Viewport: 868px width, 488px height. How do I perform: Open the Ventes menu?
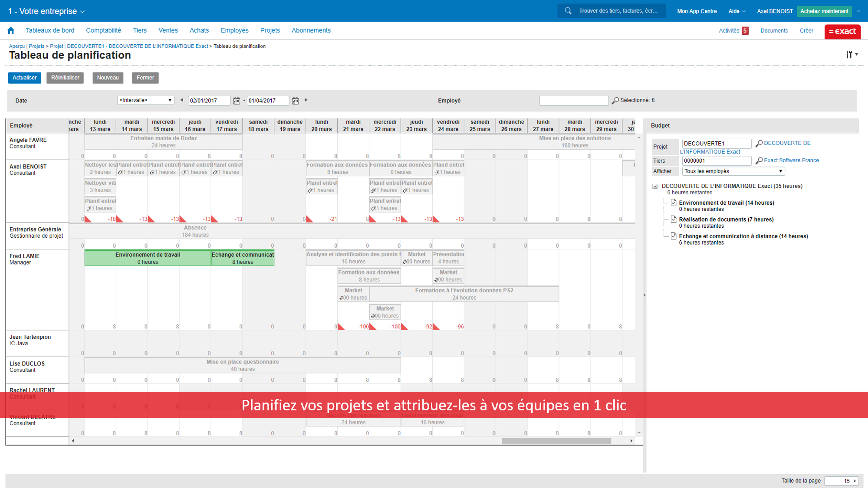[x=168, y=30]
